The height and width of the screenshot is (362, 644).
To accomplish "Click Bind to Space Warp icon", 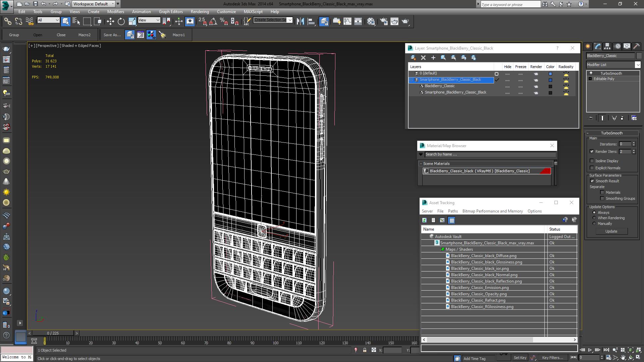I will [30, 21].
